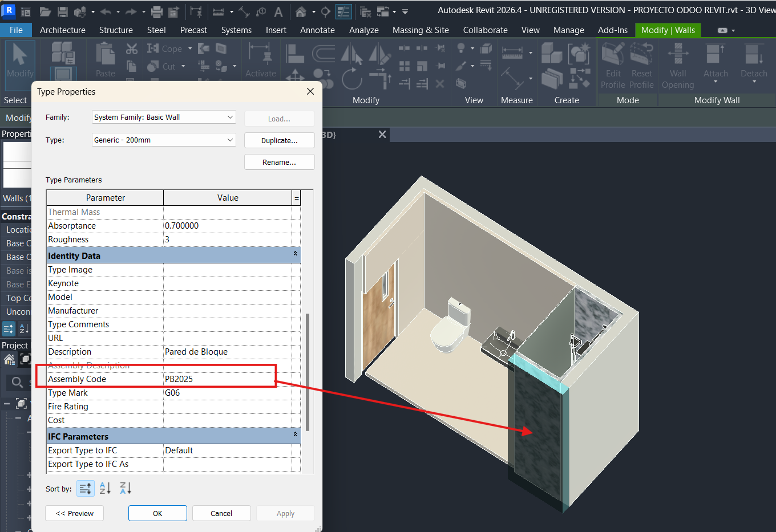Toggle Thin Lines in quick access toolbar

pyautogui.click(x=343, y=10)
